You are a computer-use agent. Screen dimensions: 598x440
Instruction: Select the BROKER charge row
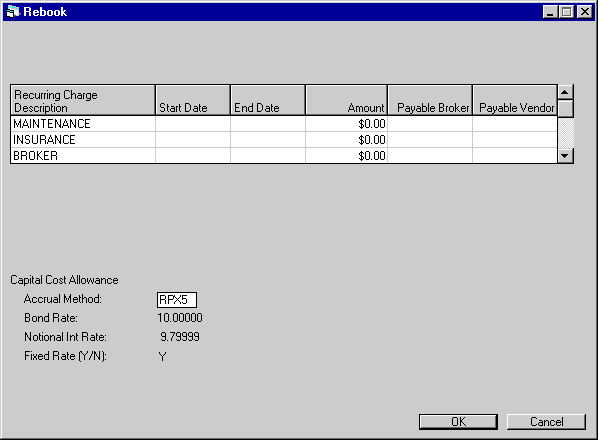click(x=284, y=156)
